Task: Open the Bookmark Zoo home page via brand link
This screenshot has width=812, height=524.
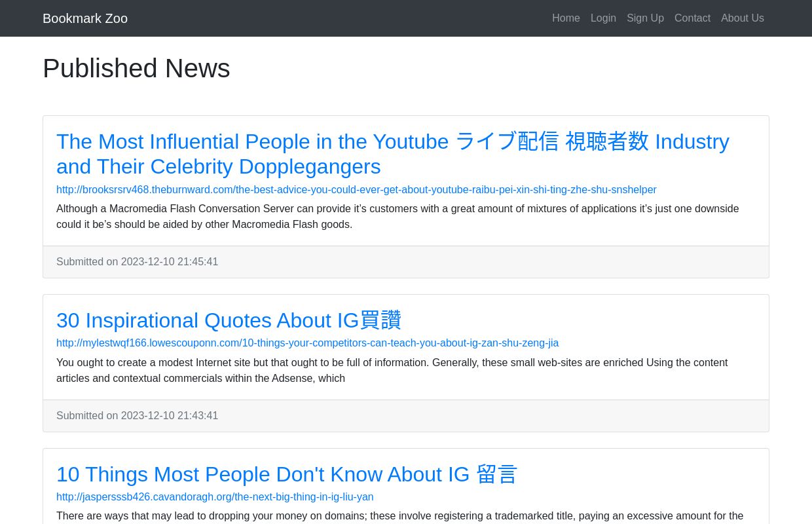Action: click(x=85, y=18)
